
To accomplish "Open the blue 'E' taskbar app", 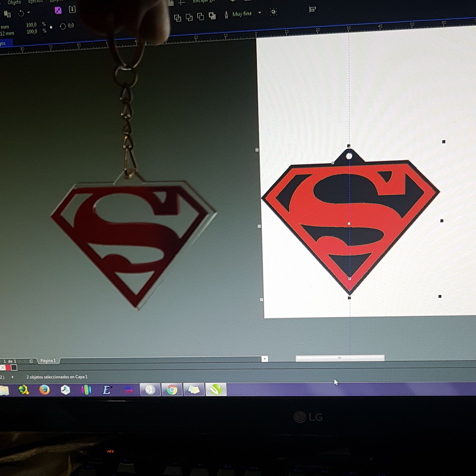I will pos(107,390).
